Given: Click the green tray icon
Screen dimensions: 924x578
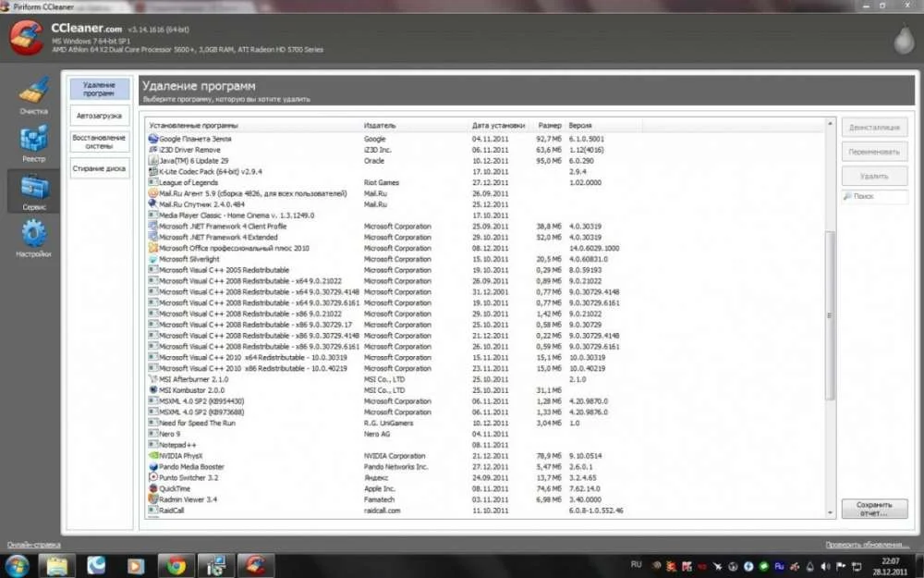Looking at the screenshot, I should click(x=764, y=567).
